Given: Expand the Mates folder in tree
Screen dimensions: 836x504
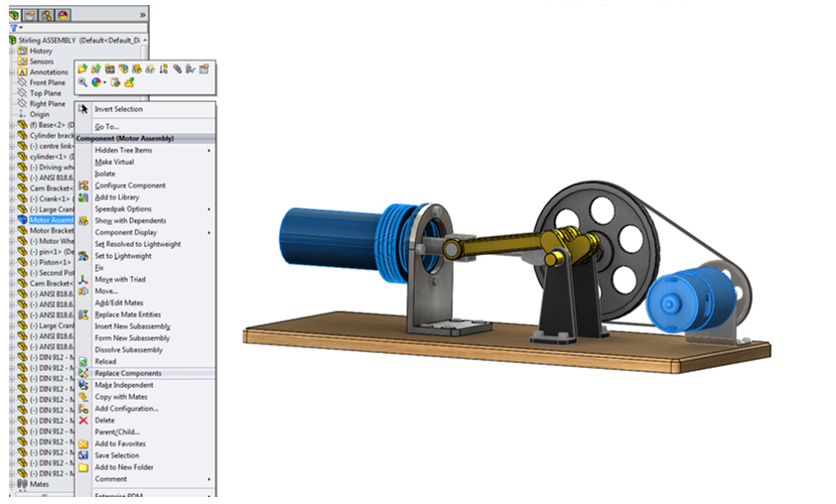Looking at the screenshot, I should pos(12,484).
